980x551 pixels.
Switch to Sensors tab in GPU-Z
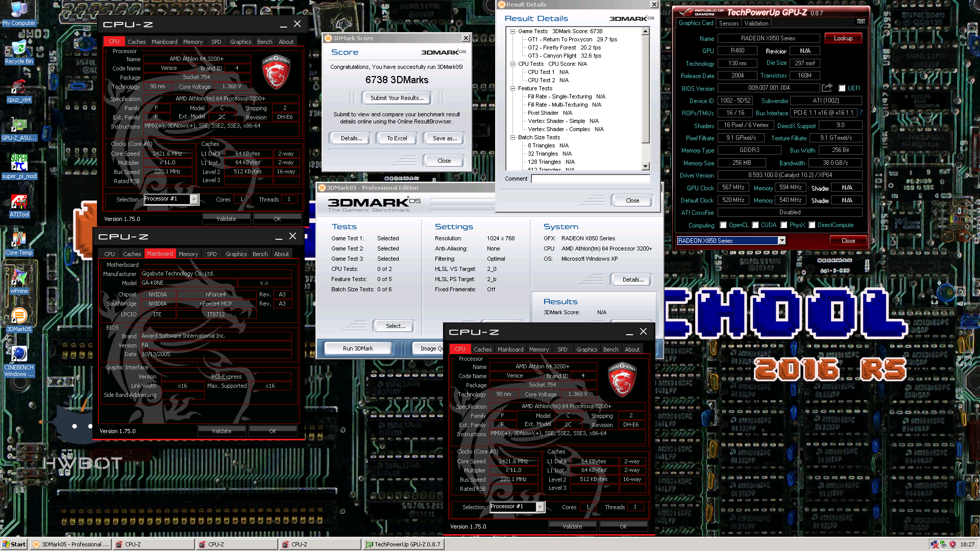(728, 23)
